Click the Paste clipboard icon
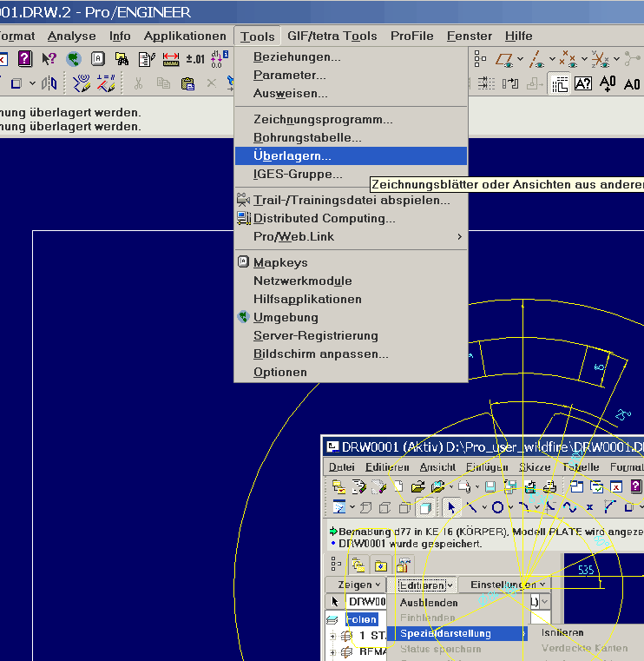Viewport: 644px width, 661px height. tap(187, 83)
